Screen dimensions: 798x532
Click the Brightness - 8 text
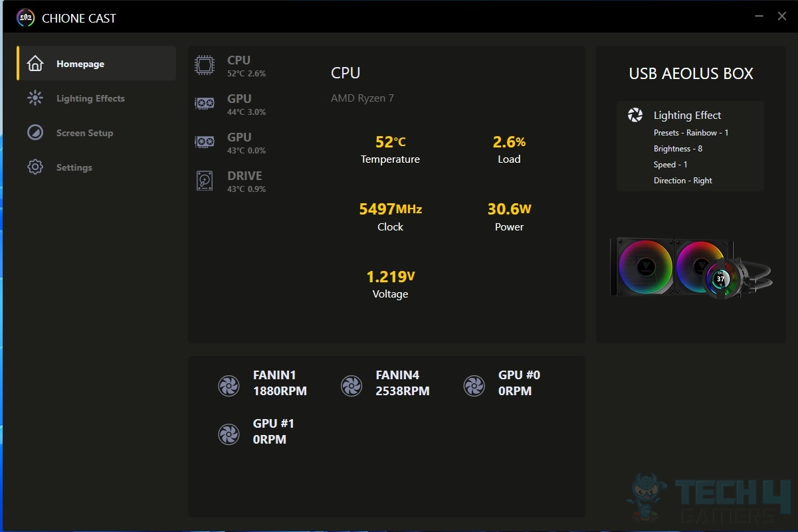pyautogui.click(x=678, y=149)
